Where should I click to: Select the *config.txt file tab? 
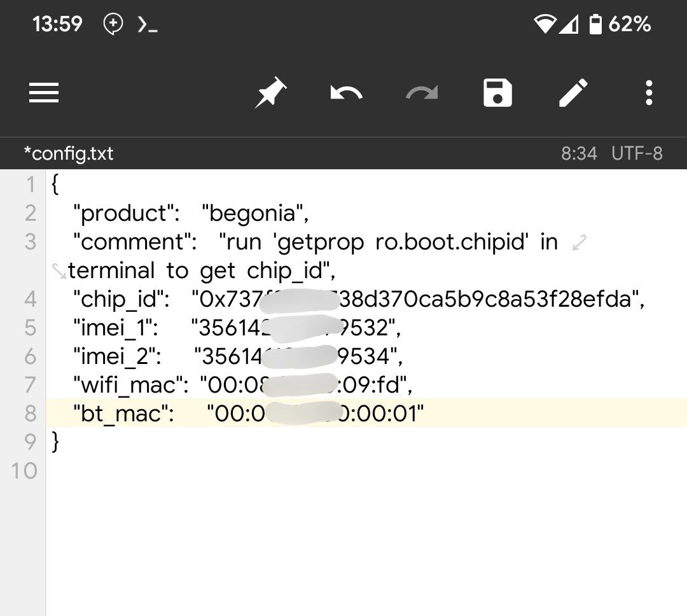click(x=69, y=153)
